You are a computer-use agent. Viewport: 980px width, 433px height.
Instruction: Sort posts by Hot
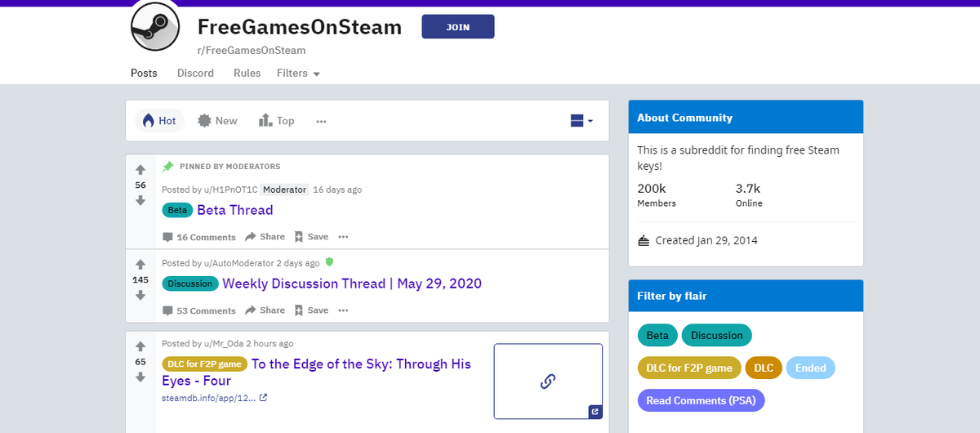[159, 121]
